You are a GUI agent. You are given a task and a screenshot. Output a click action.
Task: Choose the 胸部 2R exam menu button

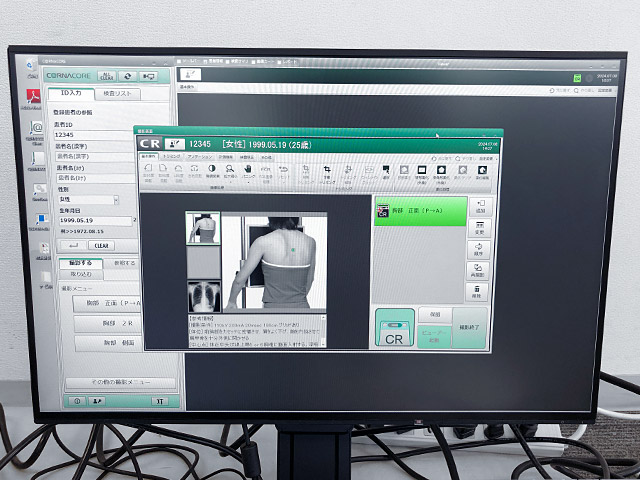[x=108, y=323]
